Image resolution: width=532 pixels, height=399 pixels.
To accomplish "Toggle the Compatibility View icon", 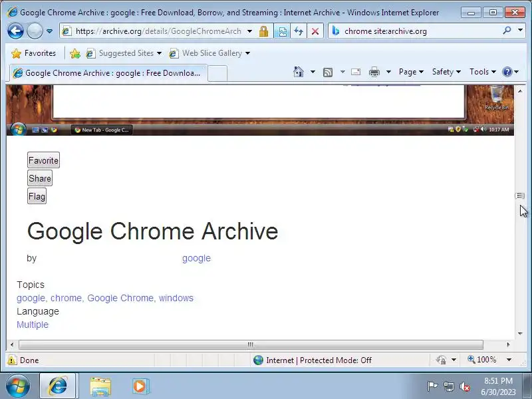I will [282, 31].
